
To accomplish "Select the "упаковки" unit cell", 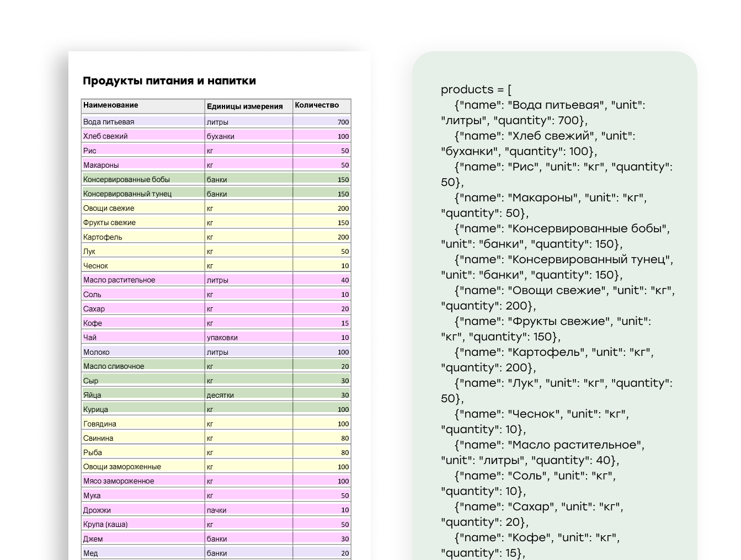I will (x=222, y=337).
